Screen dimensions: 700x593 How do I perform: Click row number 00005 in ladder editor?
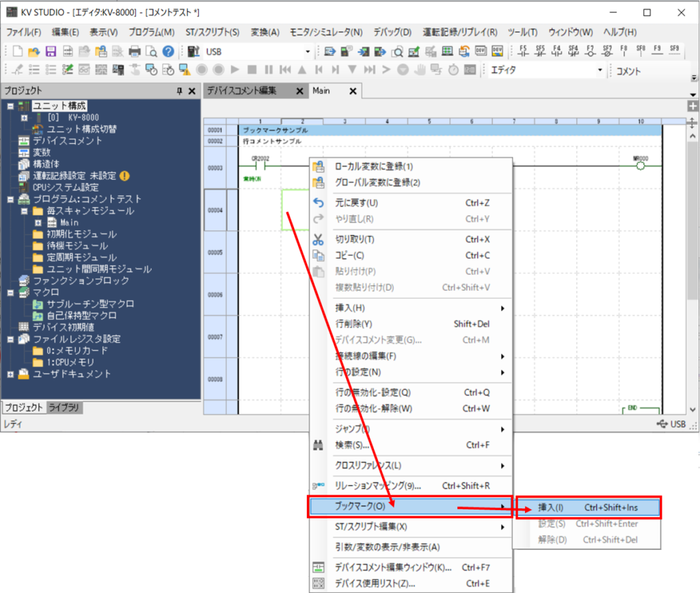point(215,252)
